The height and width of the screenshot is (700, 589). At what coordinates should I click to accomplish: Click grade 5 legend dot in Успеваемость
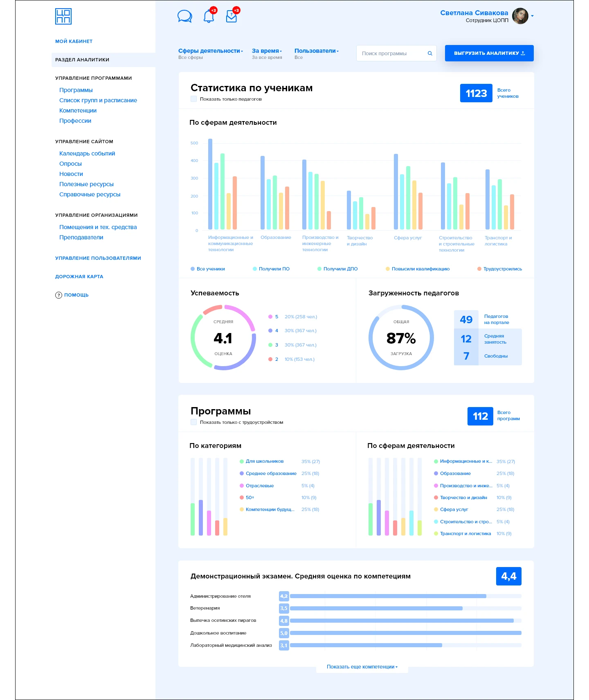pos(270,317)
